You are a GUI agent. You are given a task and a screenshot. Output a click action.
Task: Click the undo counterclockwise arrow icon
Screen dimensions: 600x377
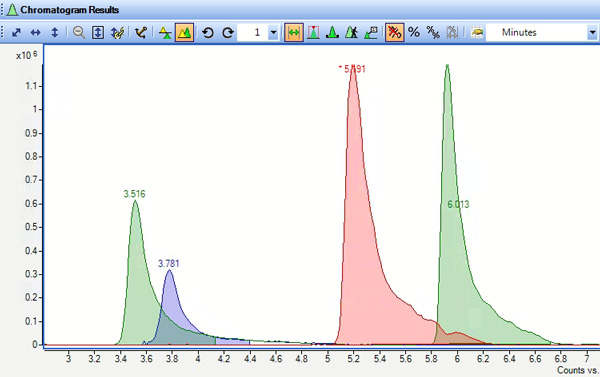[x=208, y=33]
